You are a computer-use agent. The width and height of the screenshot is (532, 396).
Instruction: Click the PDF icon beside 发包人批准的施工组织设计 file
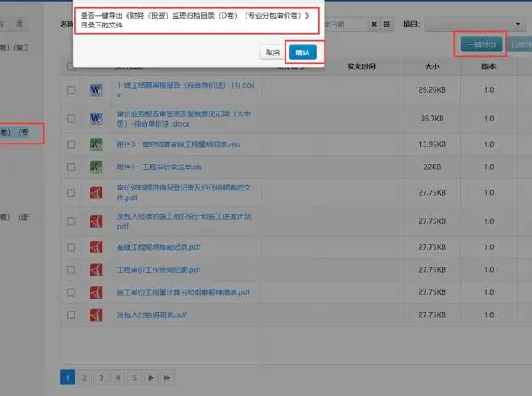tap(96, 221)
